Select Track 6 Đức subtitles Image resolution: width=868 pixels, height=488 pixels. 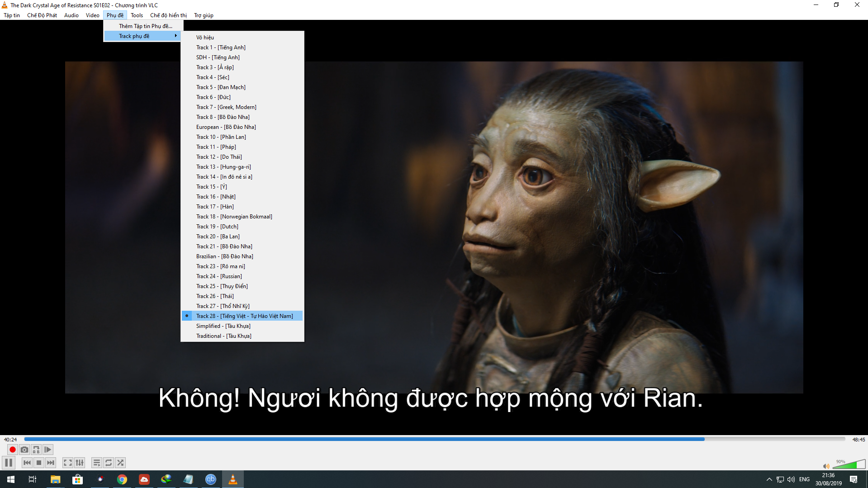pyautogui.click(x=242, y=97)
